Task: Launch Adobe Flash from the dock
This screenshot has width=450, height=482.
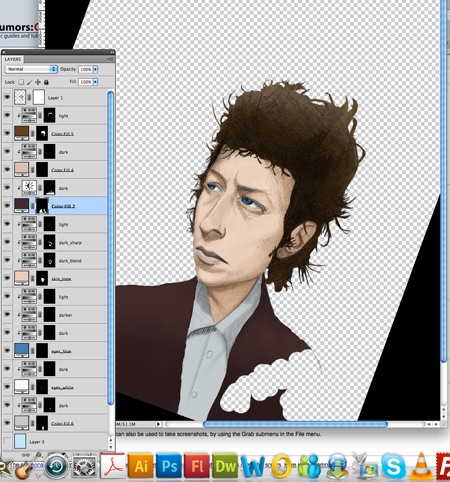Action: pyautogui.click(x=197, y=466)
